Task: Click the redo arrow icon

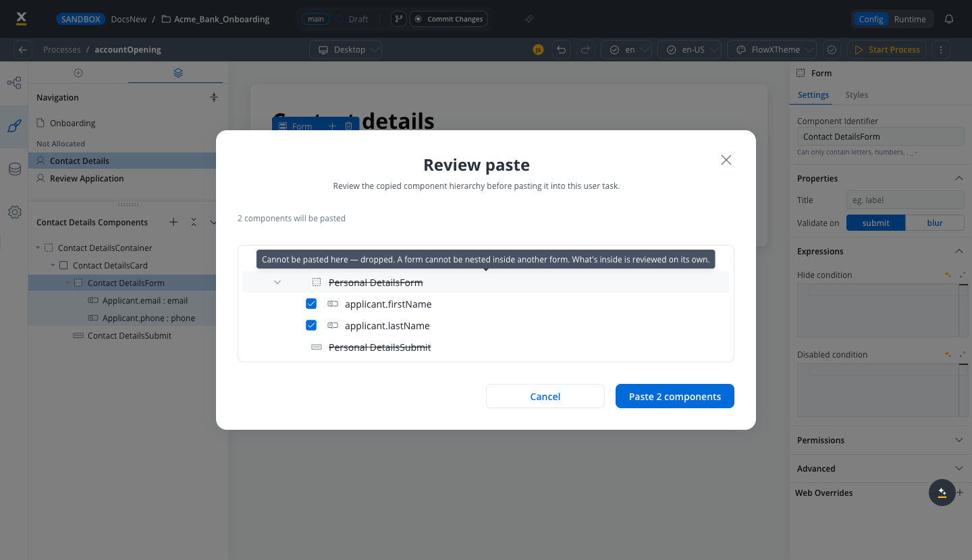Action: 586,49
